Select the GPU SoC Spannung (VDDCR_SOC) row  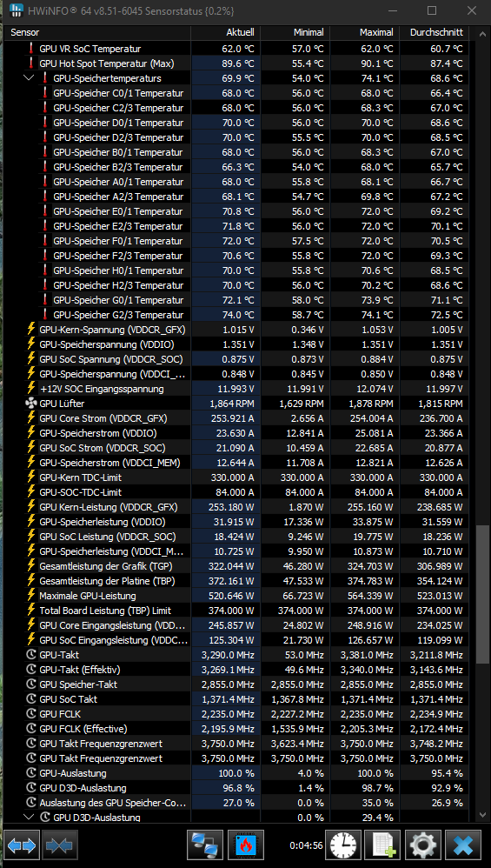point(238,358)
